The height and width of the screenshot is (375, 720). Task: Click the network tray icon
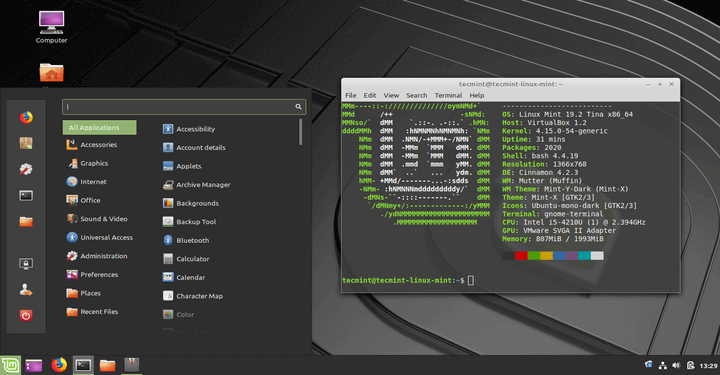[663, 366]
